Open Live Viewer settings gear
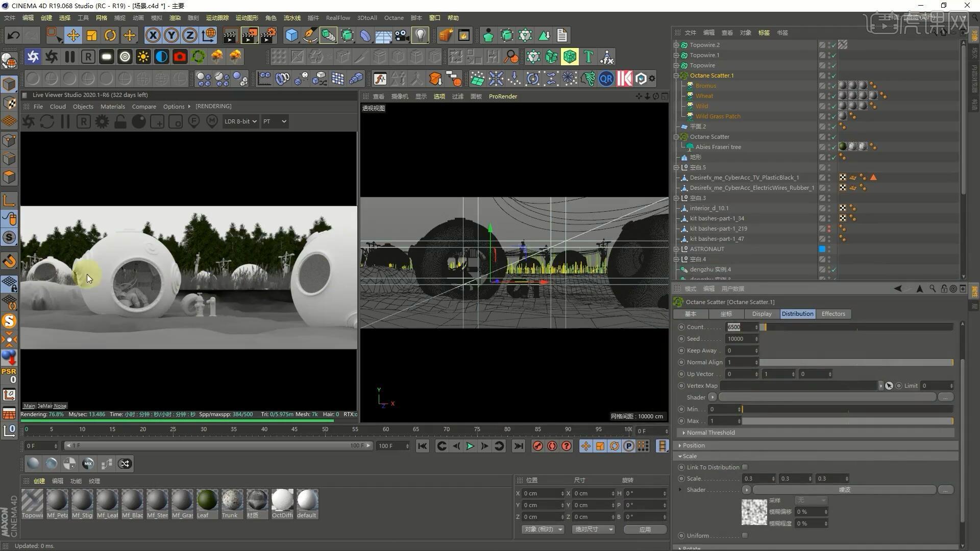This screenshot has height=551, width=980. pos(102,121)
